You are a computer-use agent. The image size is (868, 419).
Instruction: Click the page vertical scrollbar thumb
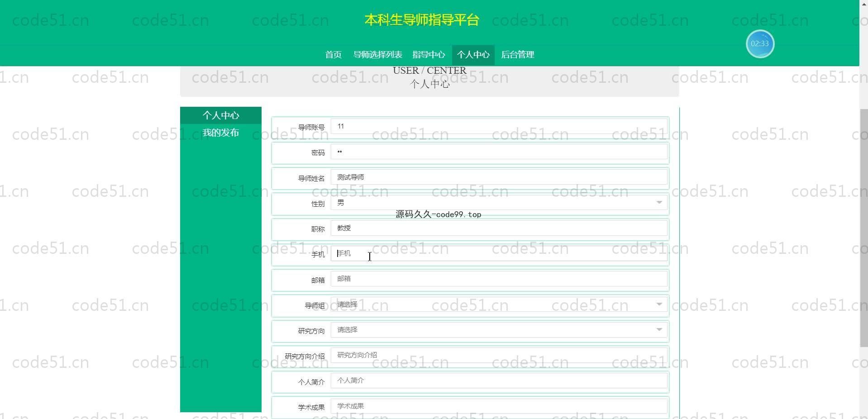(x=863, y=228)
